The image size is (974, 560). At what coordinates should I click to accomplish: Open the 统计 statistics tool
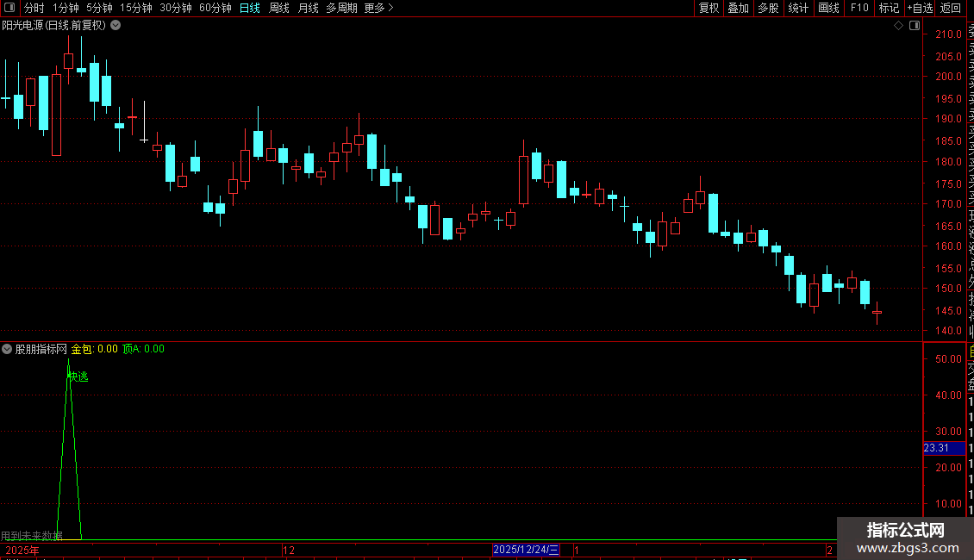click(798, 8)
